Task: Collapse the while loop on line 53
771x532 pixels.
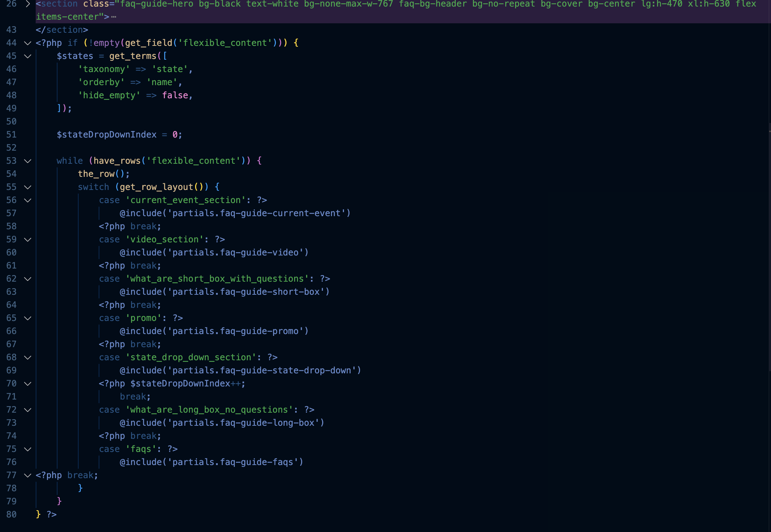Action: point(28,161)
